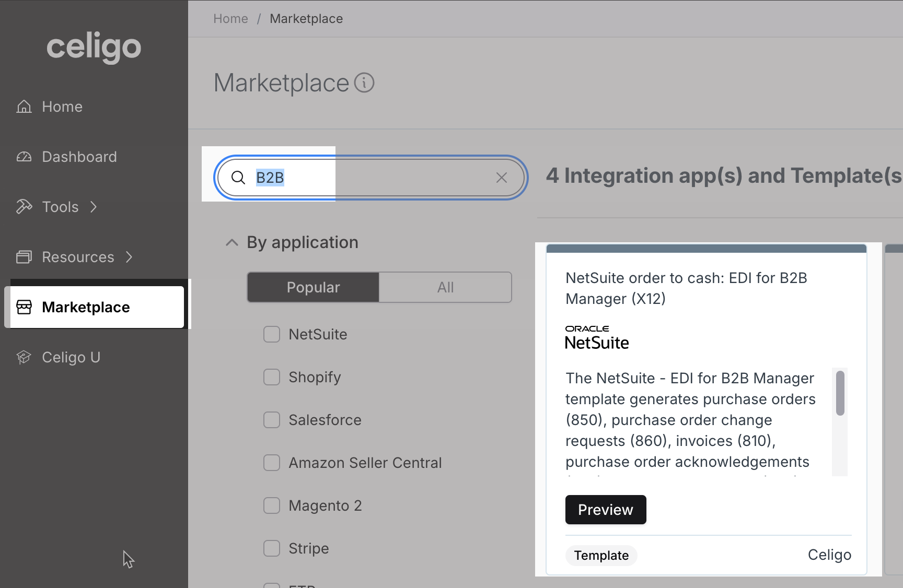The height and width of the screenshot is (588, 903).
Task: Click the Template tag on the card
Action: pos(601,555)
